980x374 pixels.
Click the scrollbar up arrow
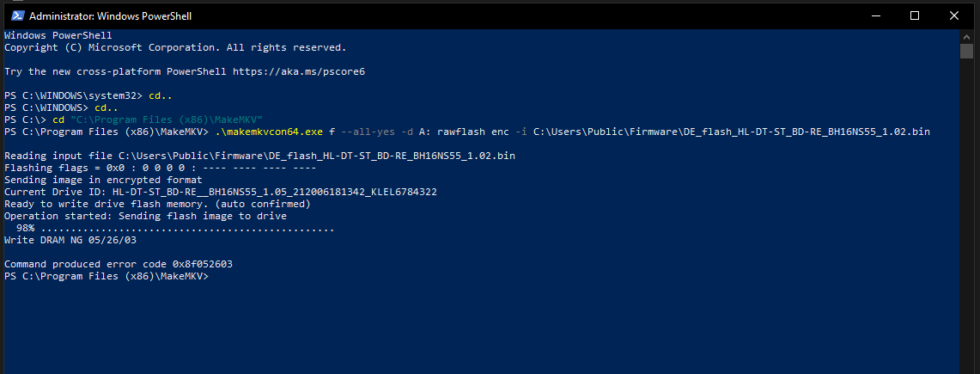[967, 36]
